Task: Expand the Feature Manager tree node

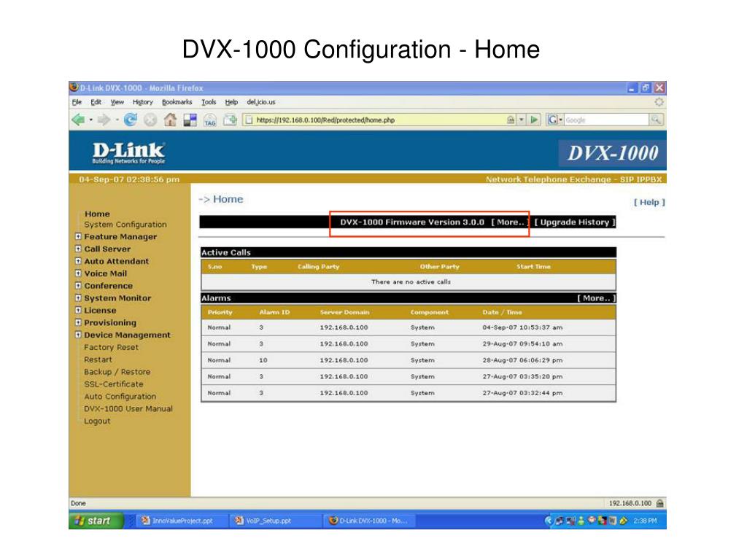Action: point(78,236)
